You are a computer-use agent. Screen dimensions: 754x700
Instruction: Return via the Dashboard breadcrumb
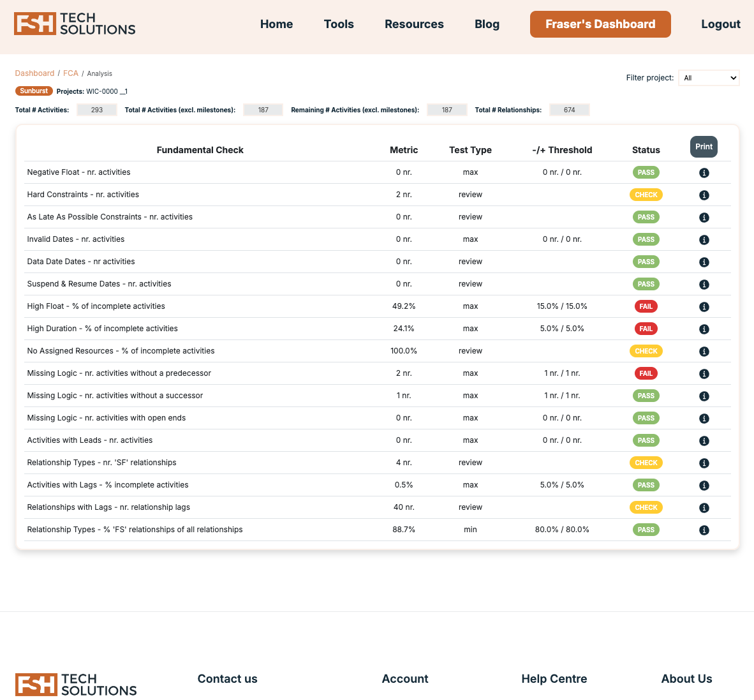point(34,73)
